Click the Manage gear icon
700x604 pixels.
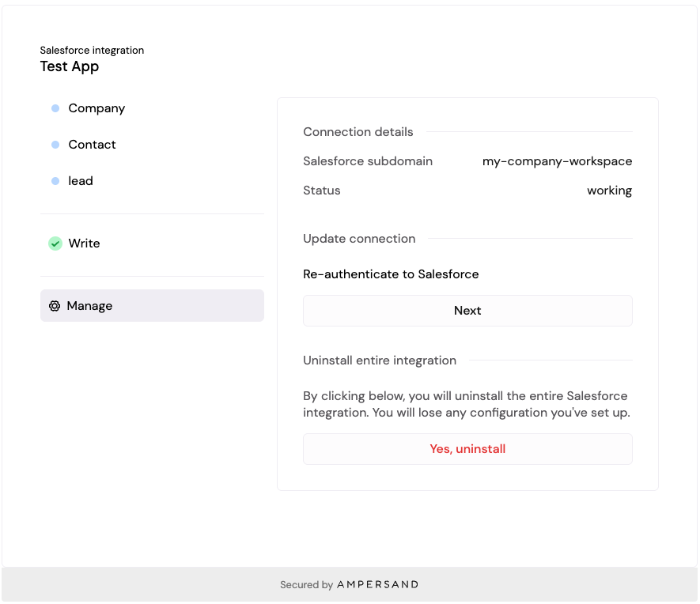pos(55,306)
